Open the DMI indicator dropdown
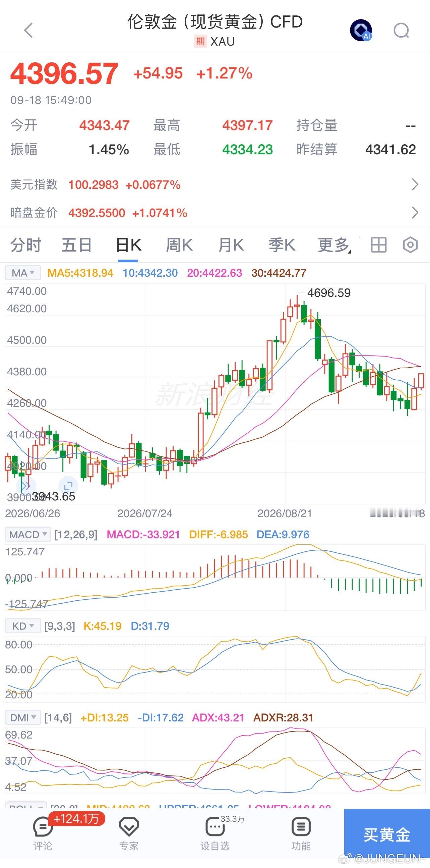430x868 pixels. point(23,718)
